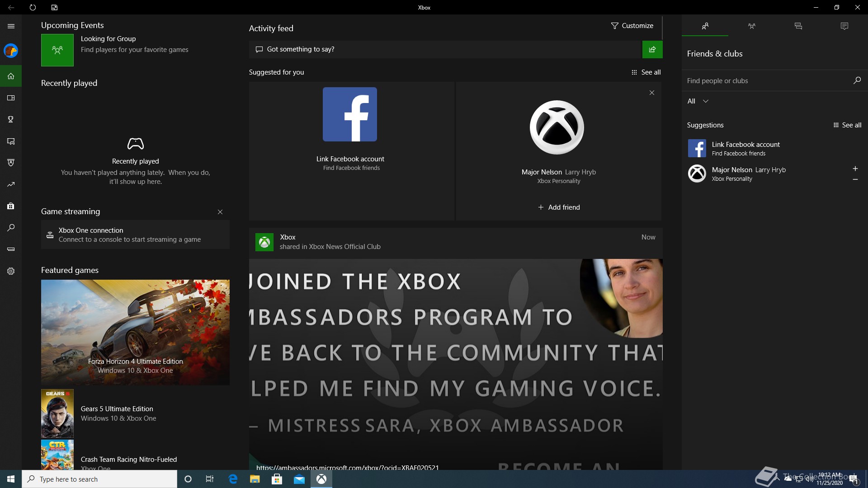Add Major Nelson with plus icon

pyautogui.click(x=855, y=169)
